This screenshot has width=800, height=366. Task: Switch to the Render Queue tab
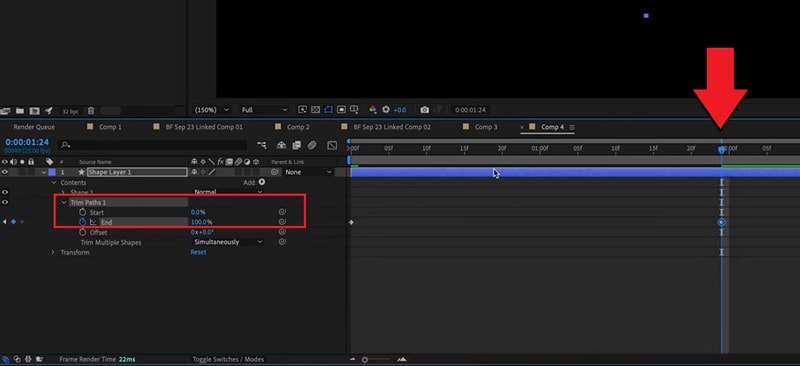coord(34,127)
